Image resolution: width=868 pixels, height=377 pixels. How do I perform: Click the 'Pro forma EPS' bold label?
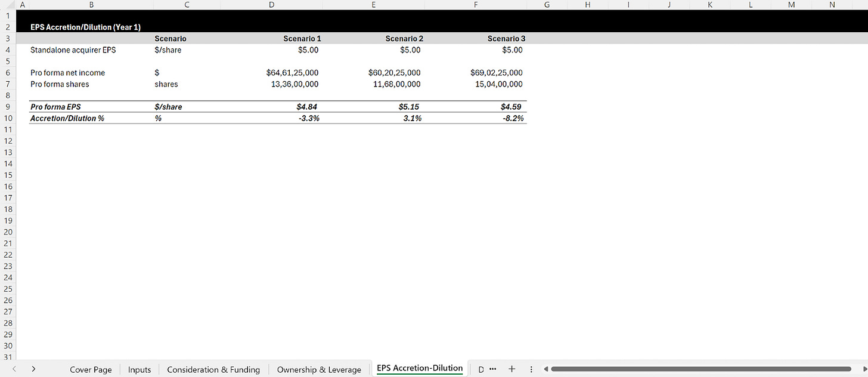click(55, 107)
